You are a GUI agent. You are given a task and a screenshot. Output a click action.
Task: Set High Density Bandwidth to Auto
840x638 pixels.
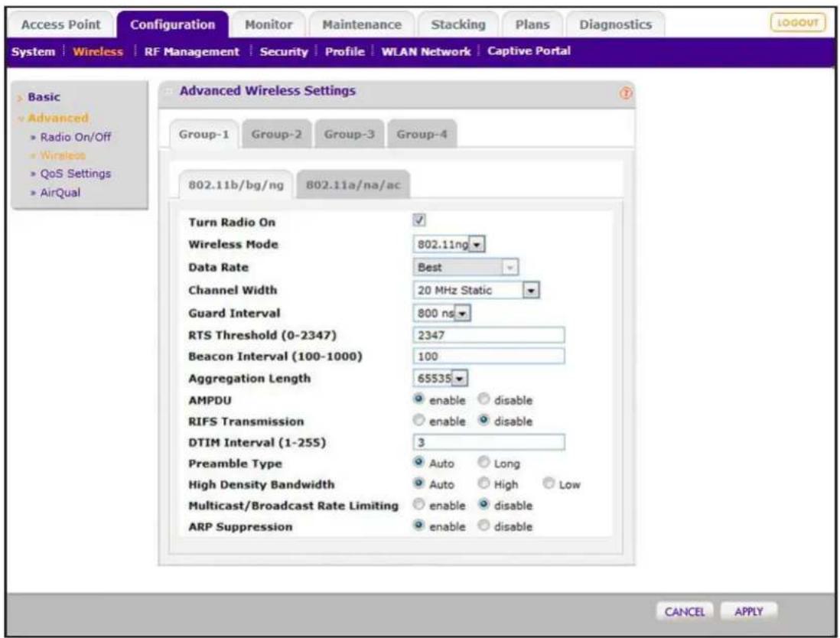tap(419, 483)
